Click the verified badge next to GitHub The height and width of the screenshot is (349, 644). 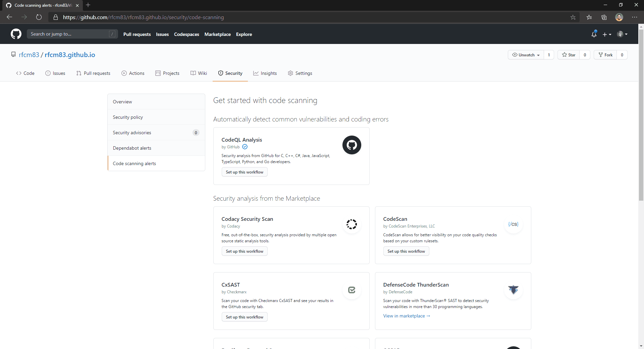(x=245, y=147)
